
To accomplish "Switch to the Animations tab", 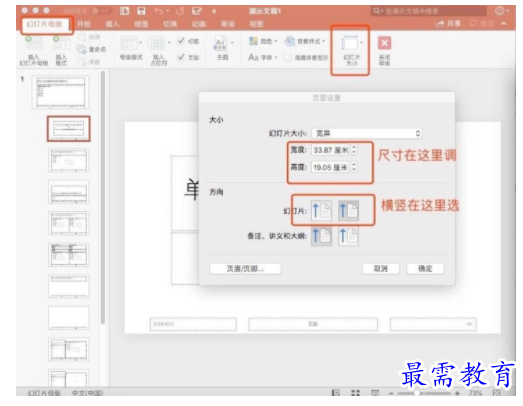I will point(199,24).
